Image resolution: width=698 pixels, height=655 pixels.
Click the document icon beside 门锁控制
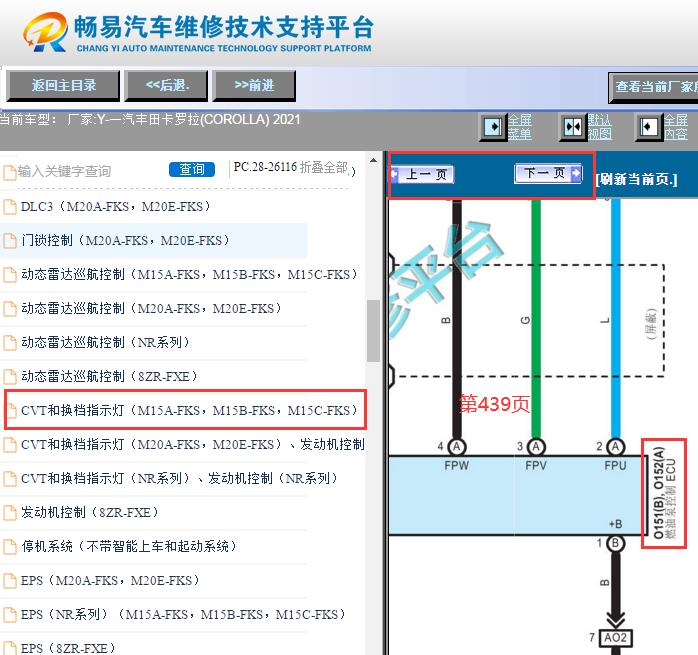[10, 241]
